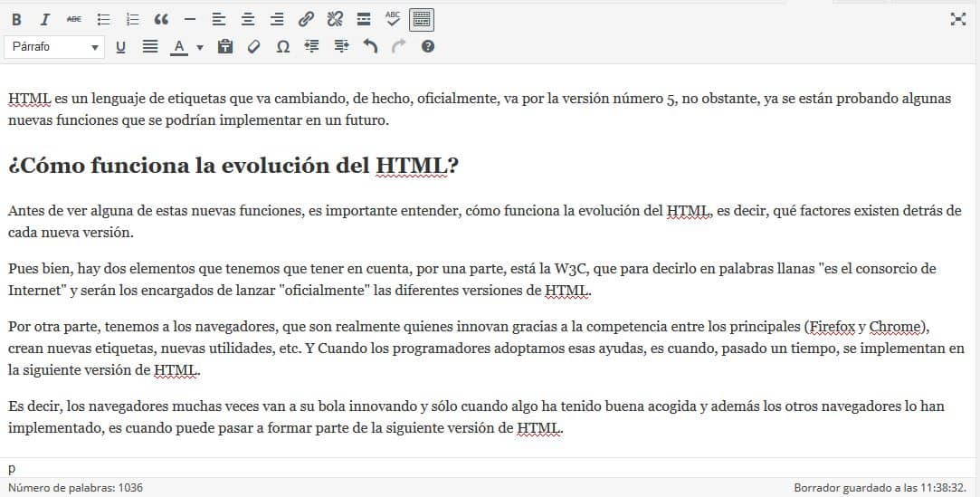Center align the text

click(248, 20)
